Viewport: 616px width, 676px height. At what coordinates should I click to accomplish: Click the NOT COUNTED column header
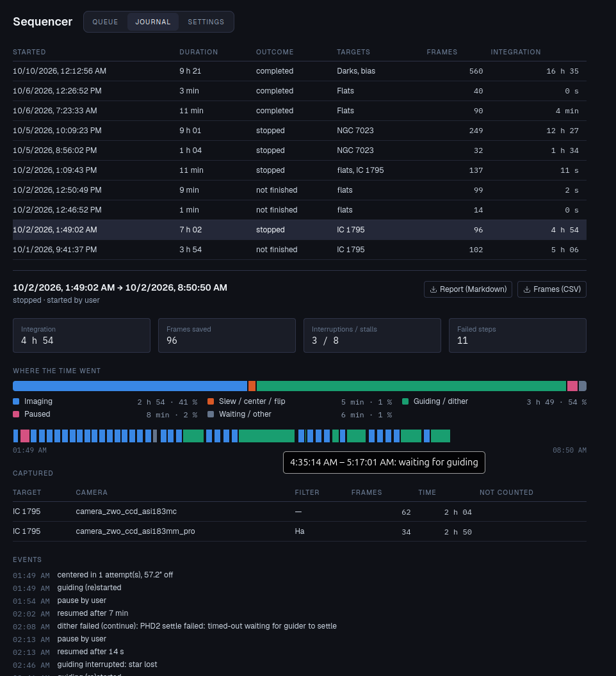[x=507, y=492]
